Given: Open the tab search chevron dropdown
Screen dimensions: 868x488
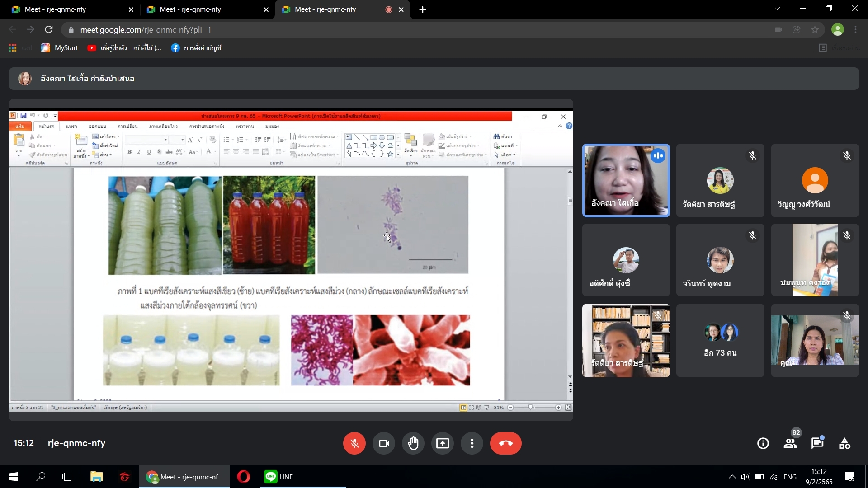Looking at the screenshot, I should (x=777, y=9).
